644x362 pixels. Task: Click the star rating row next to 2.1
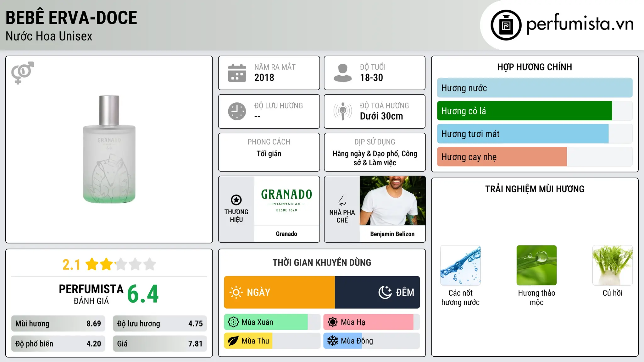121,264
